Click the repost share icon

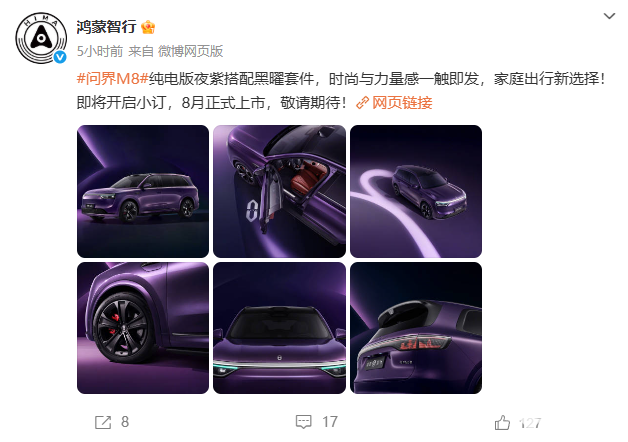coord(103,422)
